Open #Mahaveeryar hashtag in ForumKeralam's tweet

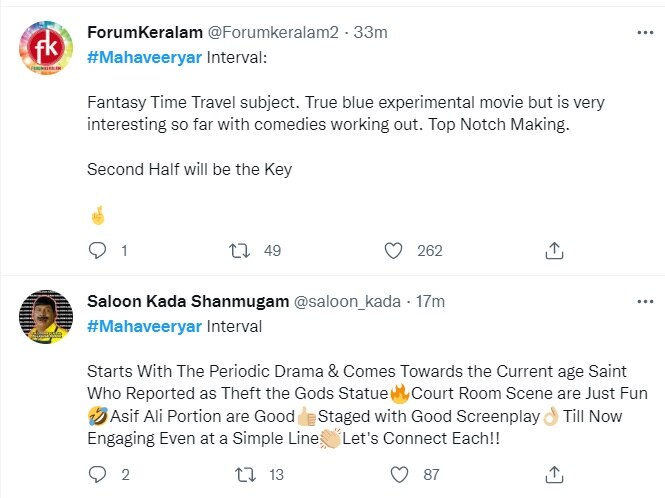pos(144,56)
